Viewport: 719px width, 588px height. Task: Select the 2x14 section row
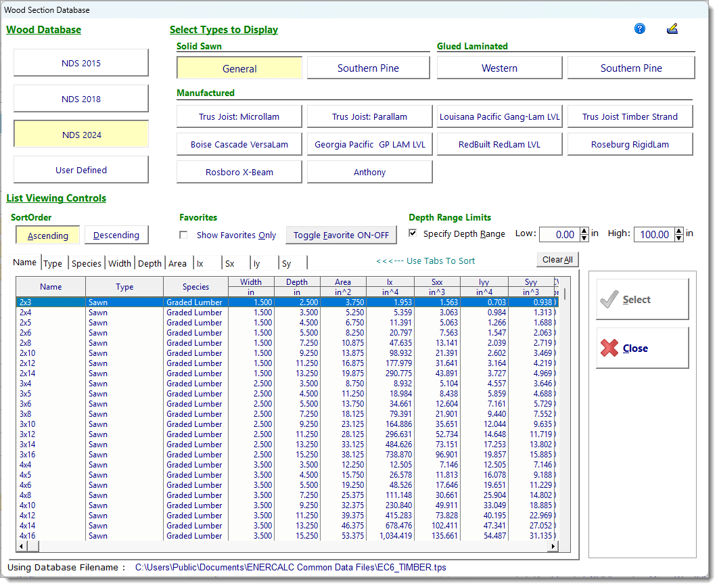click(287, 374)
